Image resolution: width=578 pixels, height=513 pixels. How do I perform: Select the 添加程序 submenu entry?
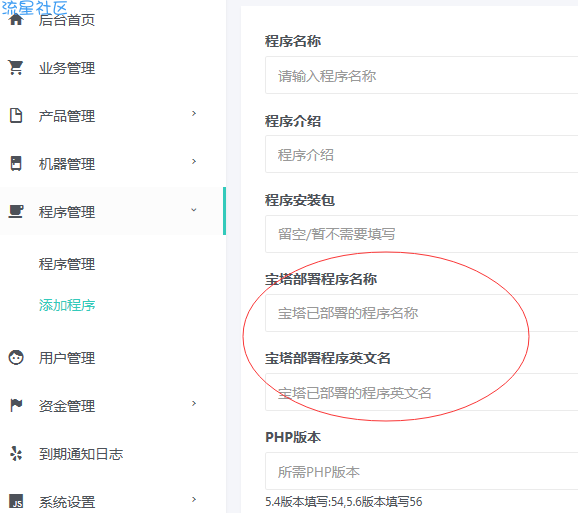(x=67, y=305)
